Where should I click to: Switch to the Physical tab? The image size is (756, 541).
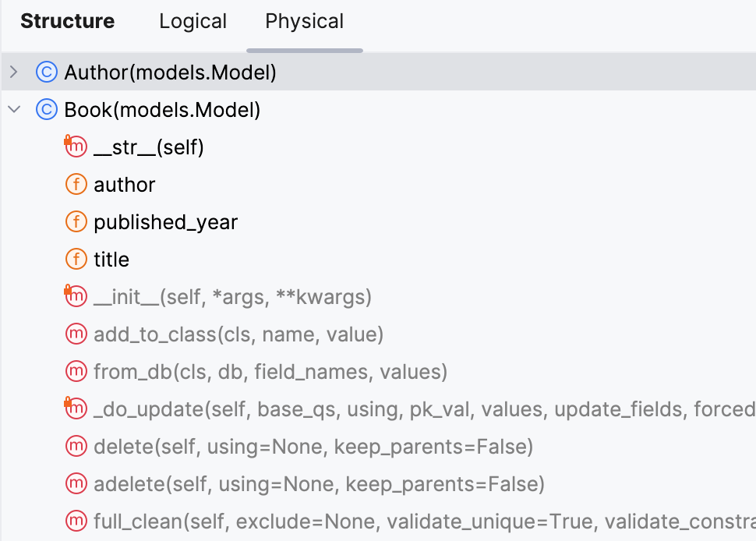pyautogui.click(x=304, y=21)
